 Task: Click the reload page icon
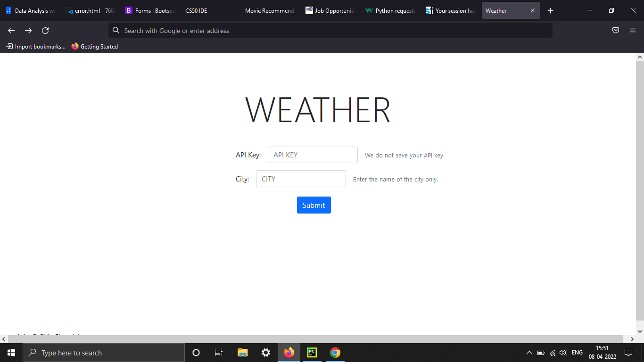45,30
